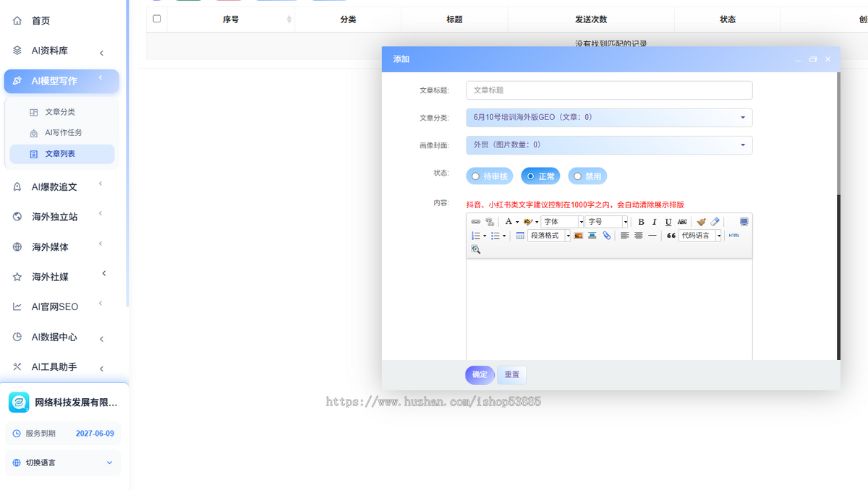Toggle underline formatting in the editor

[x=668, y=222]
